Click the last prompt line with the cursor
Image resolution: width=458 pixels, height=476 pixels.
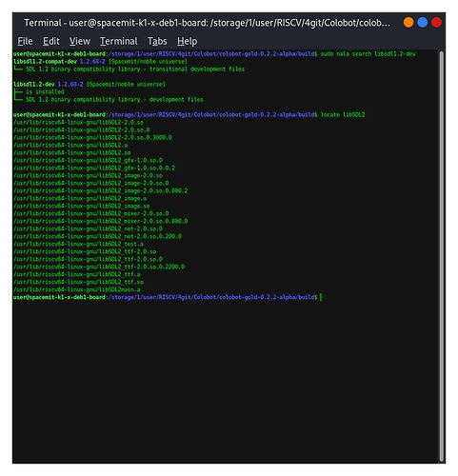tap(168, 298)
